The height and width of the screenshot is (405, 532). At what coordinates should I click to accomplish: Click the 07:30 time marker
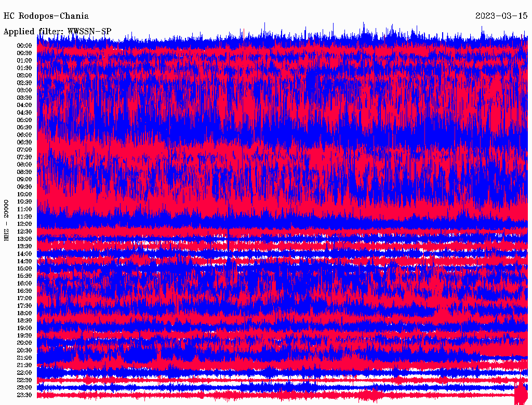pos(24,157)
